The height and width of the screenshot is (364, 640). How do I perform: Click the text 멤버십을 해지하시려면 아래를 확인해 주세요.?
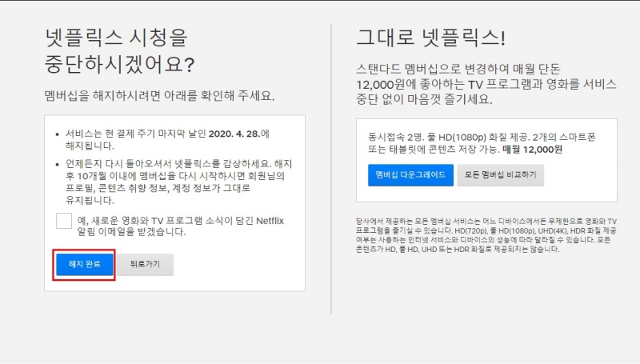(159, 96)
